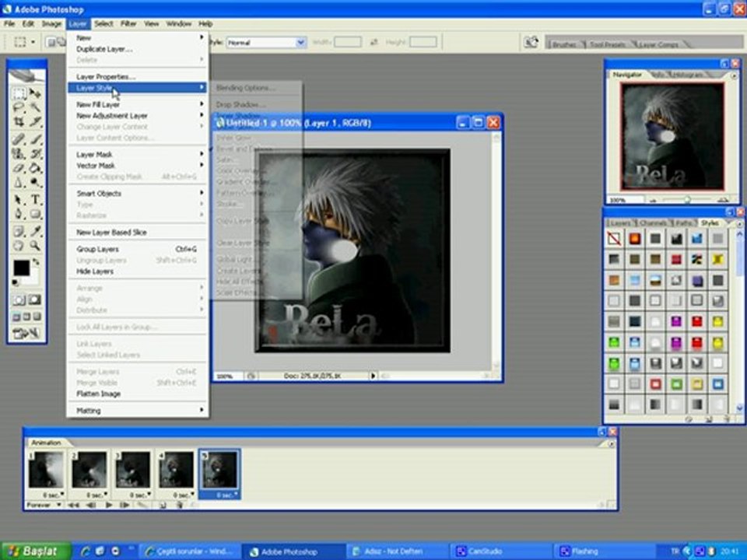Open the Style dropdown set to Normal
Viewport: 747px width, 560px height.
(266, 42)
